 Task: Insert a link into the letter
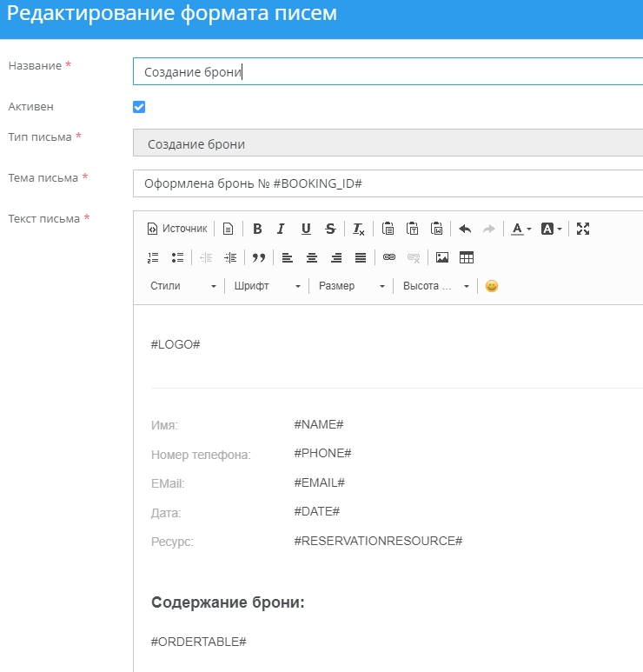[389, 257]
